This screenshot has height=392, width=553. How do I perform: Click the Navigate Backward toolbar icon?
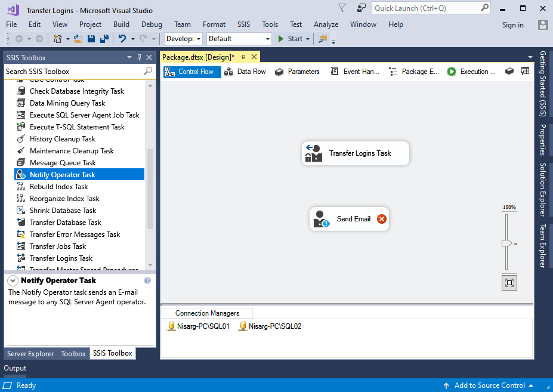(x=19, y=39)
